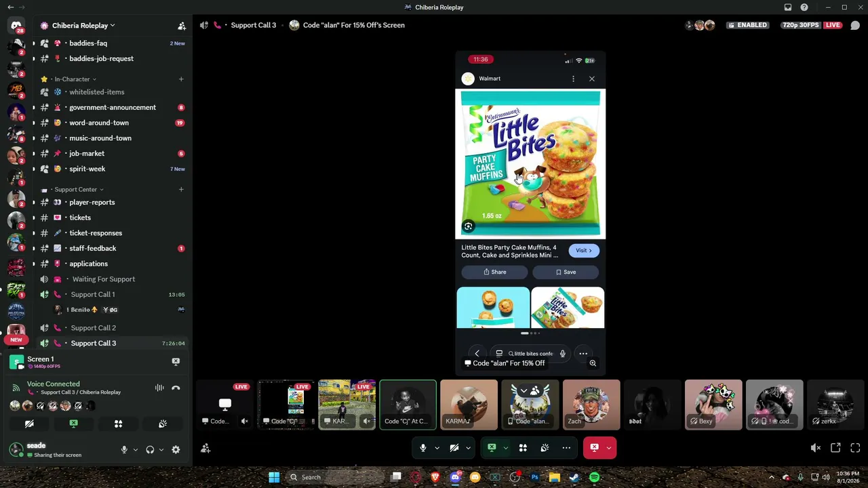Create a channel in In-Character category

181,79
